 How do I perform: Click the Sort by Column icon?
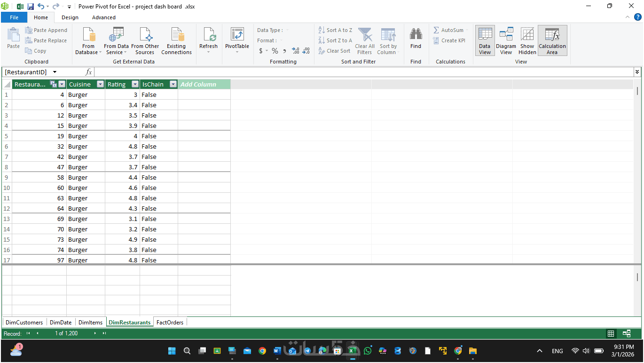388,35
